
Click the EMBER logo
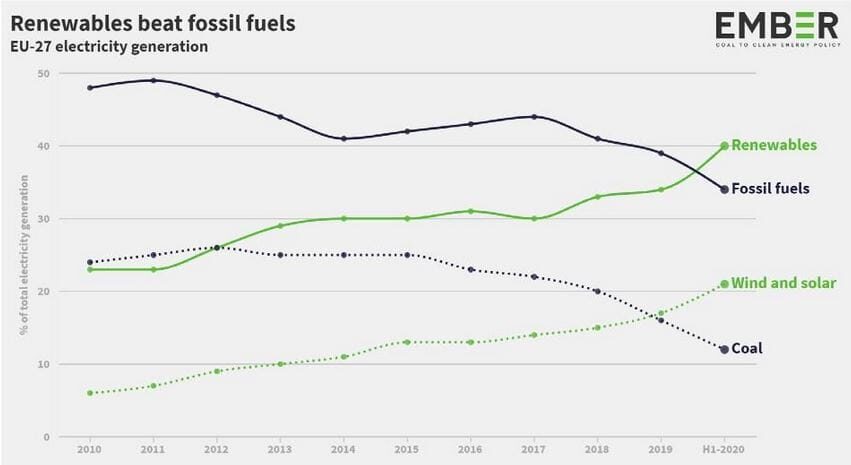pyautogui.click(x=777, y=29)
